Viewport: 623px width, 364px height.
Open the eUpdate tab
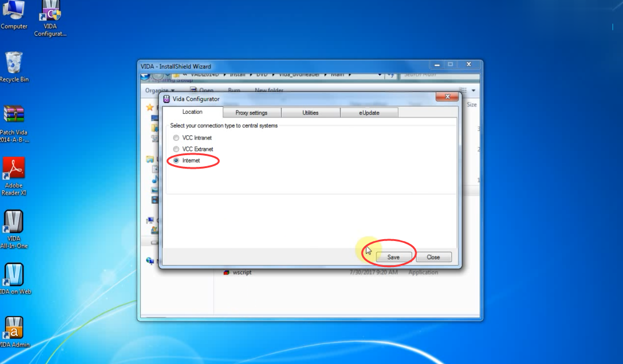click(369, 113)
